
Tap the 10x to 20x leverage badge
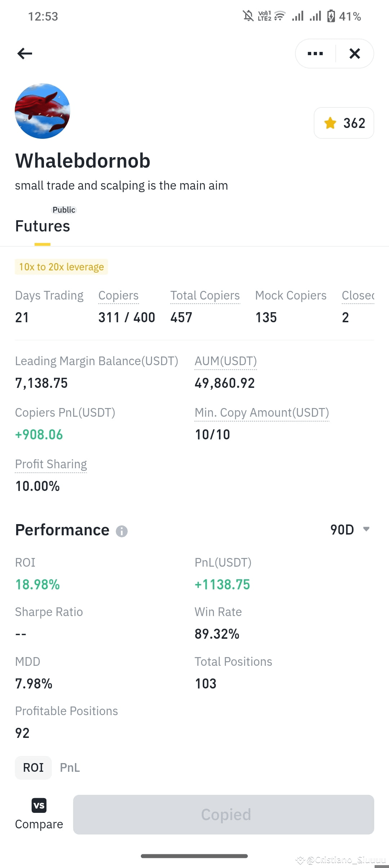coord(61,267)
